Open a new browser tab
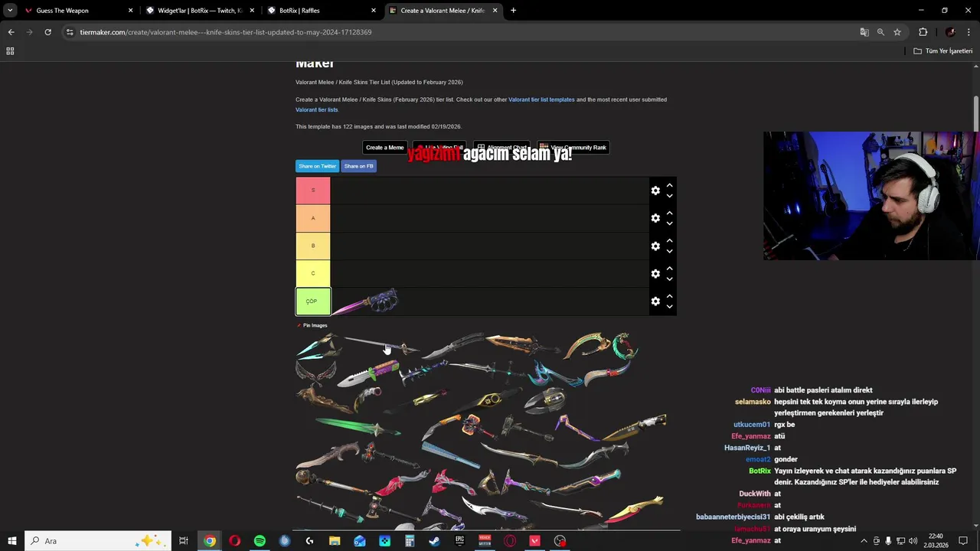This screenshot has height=551, width=980. click(513, 11)
